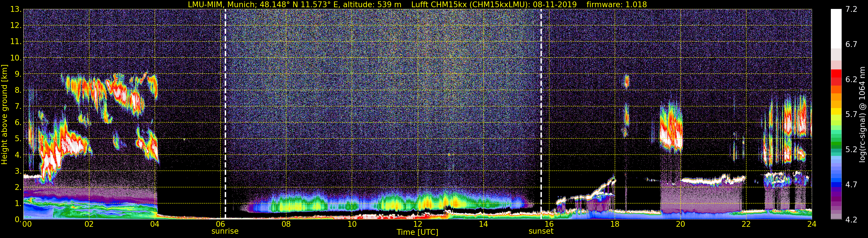Screen dimensions: 868x238
Task: Click the '04' time axis tick label
Action: pyautogui.click(x=154, y=224)
